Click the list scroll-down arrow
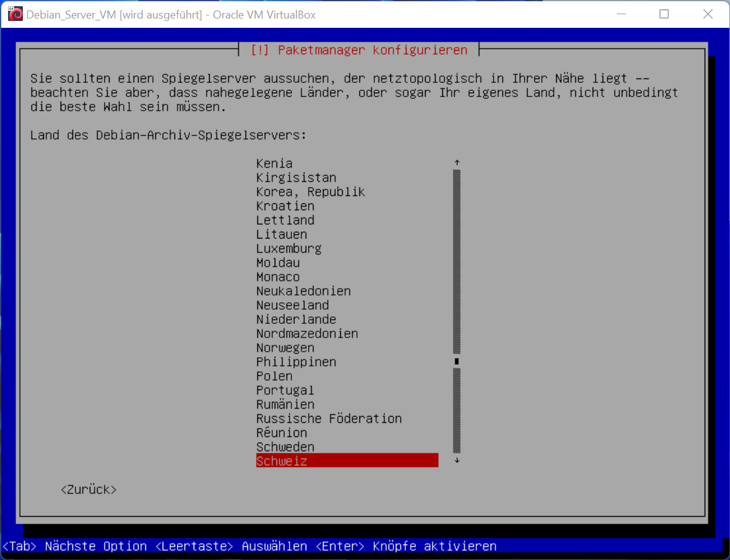Image resolution: width=730 pixels, height=560 pixels. tap(457, 460)
